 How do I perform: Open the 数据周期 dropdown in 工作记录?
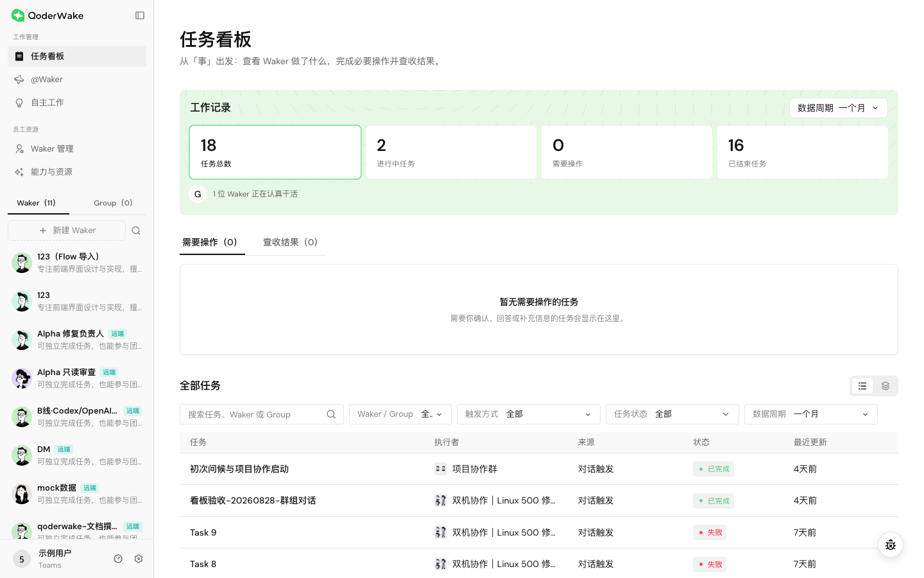[x=838, y=108]
